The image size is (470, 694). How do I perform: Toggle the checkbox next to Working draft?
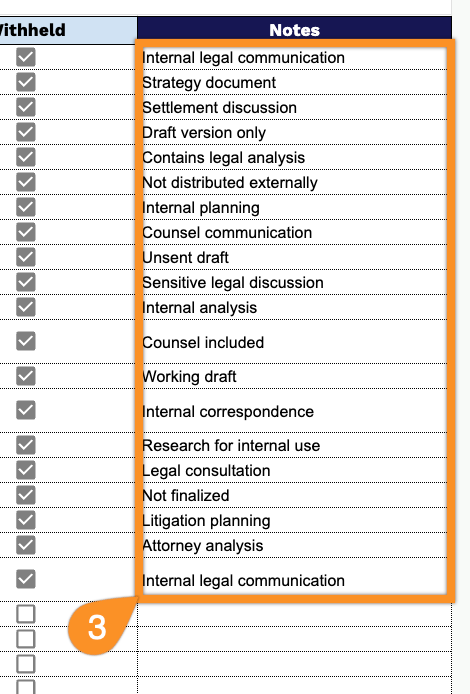(x=26, y=376)
